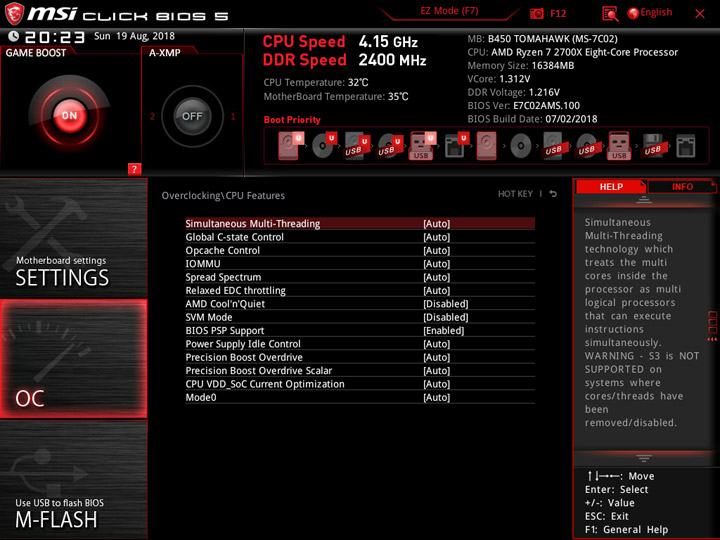The width and height of the screenshot is (720, 540).
Task: Select A-XMP profile 1
Action: point(233,116)
